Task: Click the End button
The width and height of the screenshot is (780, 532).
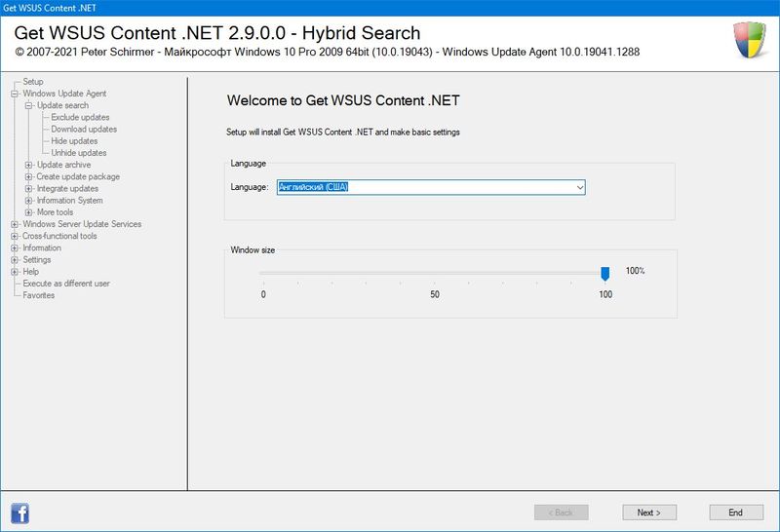Action: click(x=735, y=513)
